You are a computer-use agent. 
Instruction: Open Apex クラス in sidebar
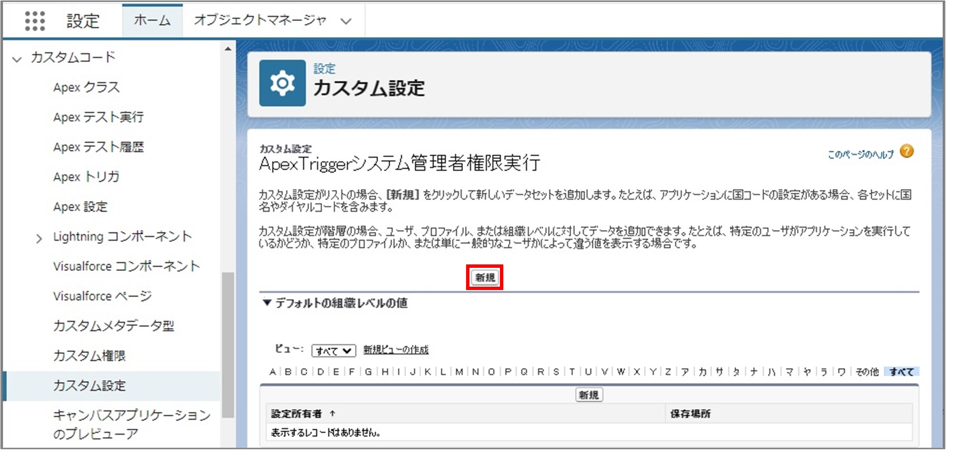coord(86,87)
